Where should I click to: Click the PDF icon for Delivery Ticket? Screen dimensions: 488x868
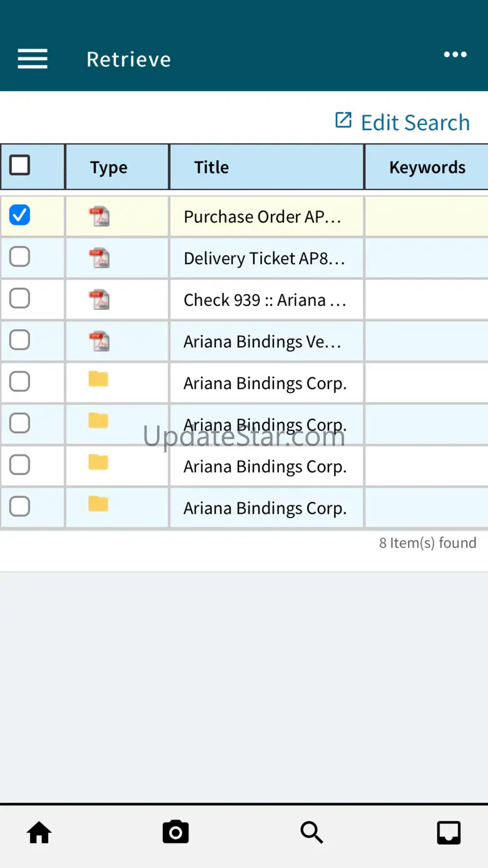coord(99,258)
